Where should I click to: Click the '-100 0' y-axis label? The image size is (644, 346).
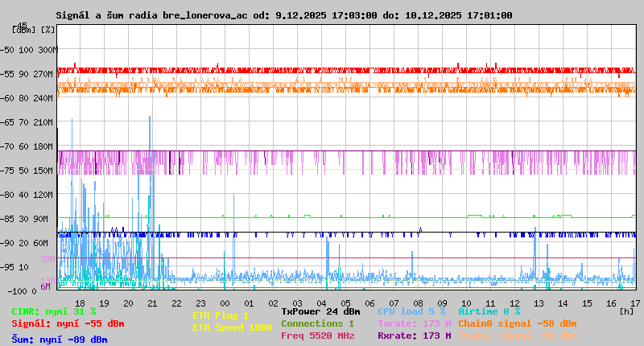23,291
